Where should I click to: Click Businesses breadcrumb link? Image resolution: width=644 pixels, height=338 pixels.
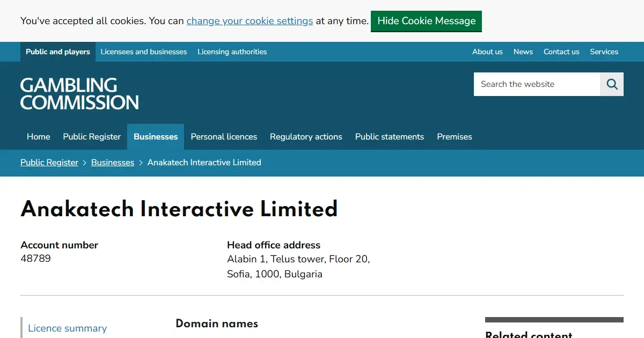tap(113, 163)
